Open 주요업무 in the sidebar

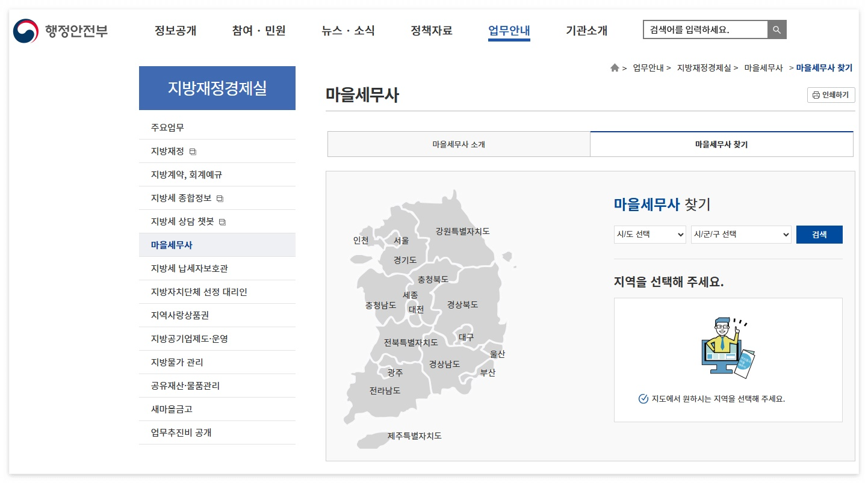[x=217, y=128]
